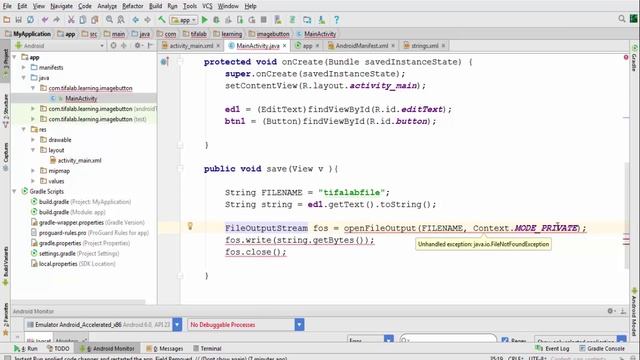Open the File menu

(7, 6)
